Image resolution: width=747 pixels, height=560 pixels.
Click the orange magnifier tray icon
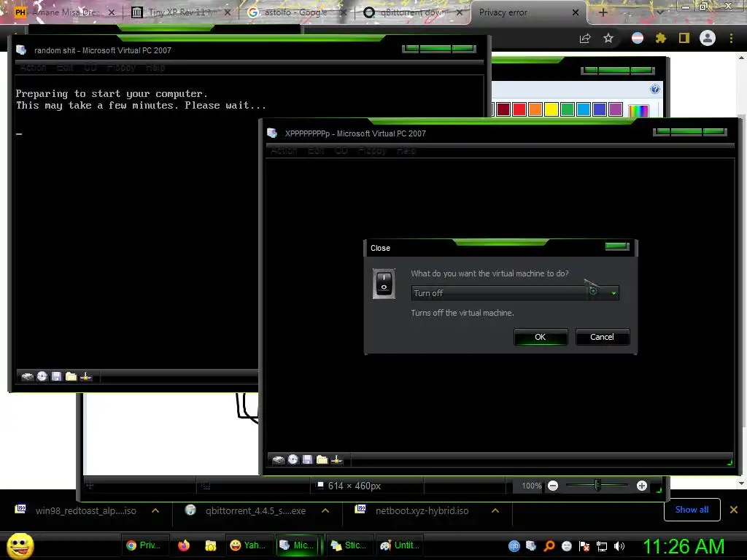point(549,546)
